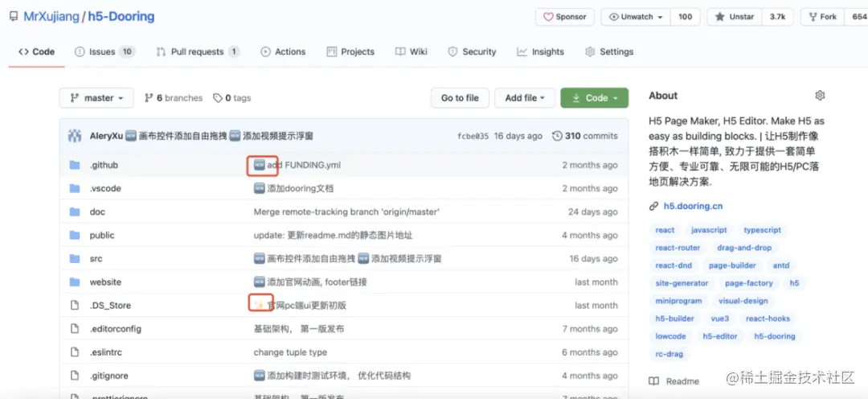Screen dimensions: 868x399
Task: Click the public folder icon
Action: coord(75,235)
